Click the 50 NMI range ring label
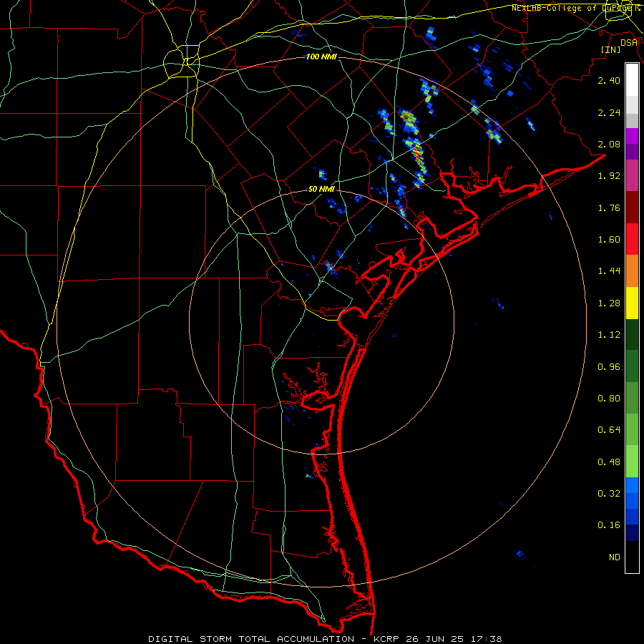Image resolution: width=644 pixels, height=644 pixels. (321, 190)
